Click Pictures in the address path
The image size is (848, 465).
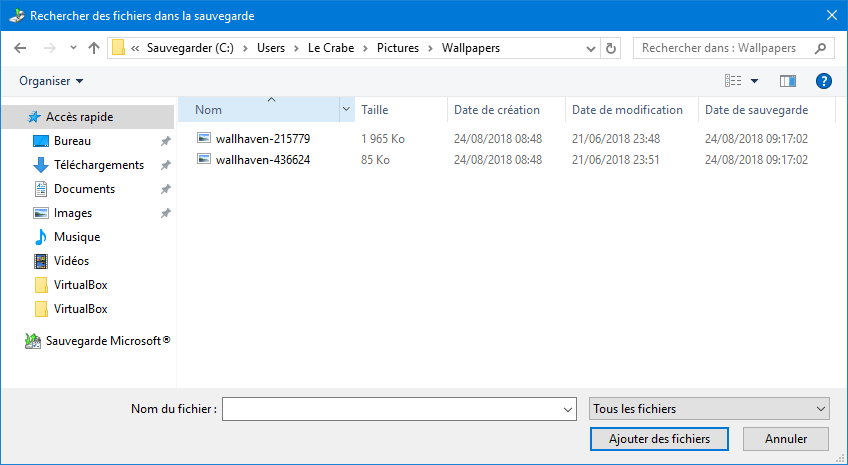(x=398, y=48)
